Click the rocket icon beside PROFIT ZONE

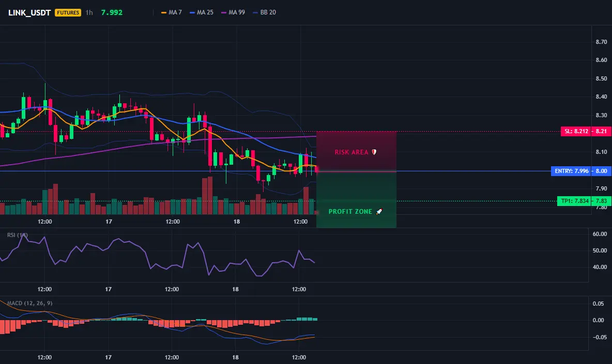tap(379, 212)
